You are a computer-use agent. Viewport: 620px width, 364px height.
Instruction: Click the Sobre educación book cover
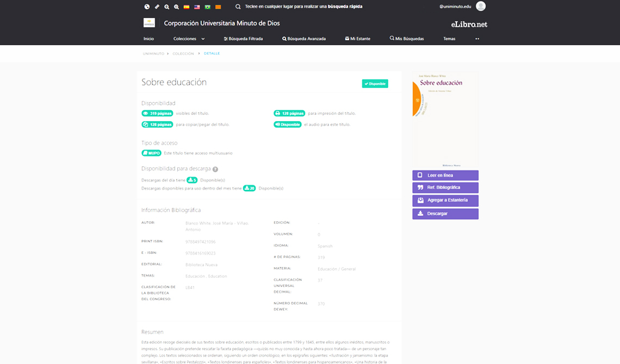coord(445,120)
